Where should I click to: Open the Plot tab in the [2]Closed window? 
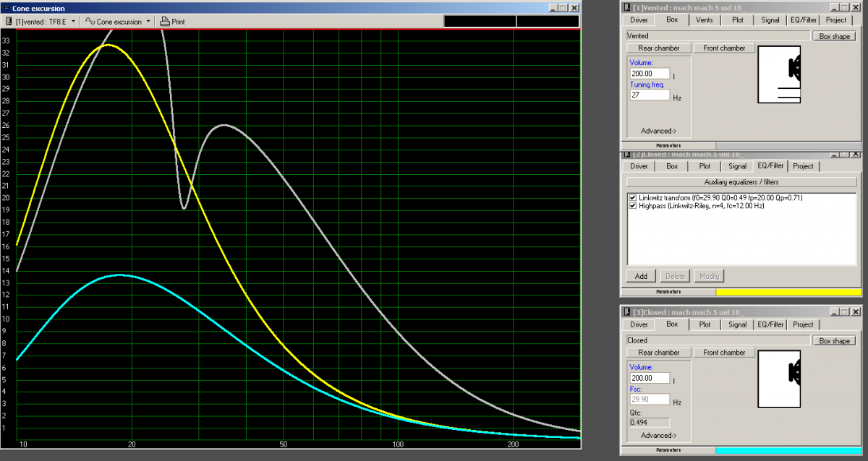point(705,166)
